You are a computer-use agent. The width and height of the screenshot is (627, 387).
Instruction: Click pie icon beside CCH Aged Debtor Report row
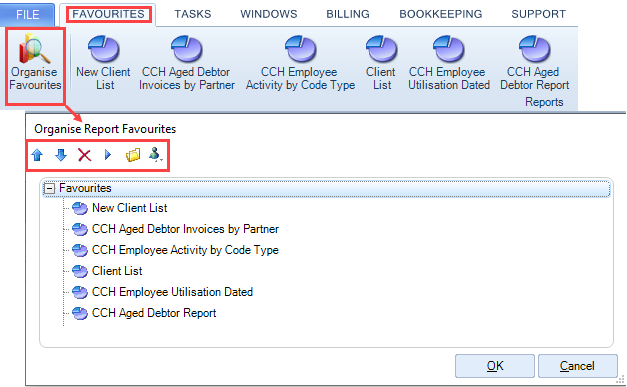(80, 313)
